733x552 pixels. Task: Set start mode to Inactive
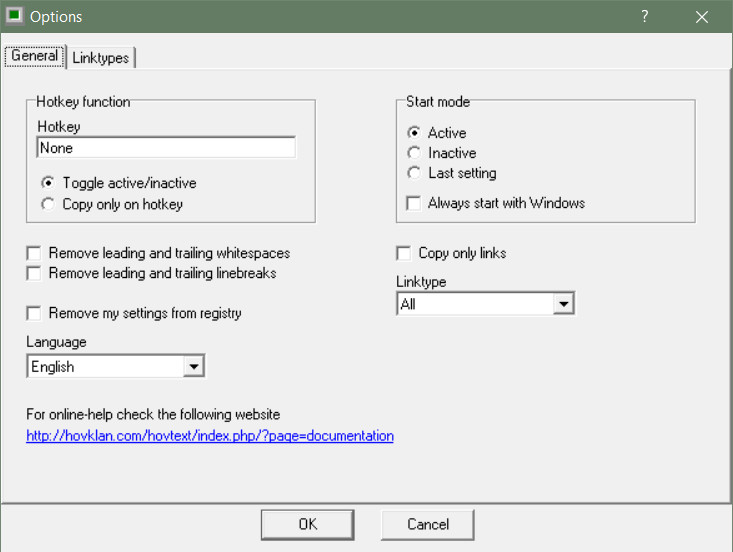tap(414, 153)
